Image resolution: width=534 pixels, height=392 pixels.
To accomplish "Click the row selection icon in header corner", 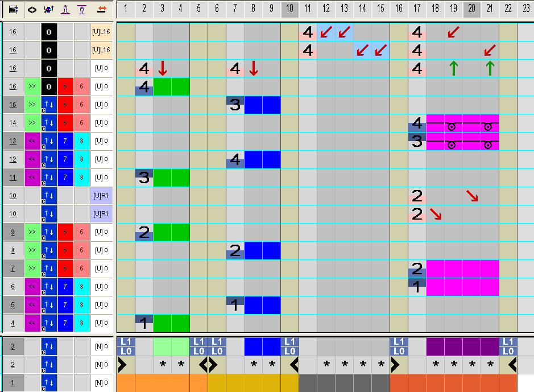I will pyautogui.click(x=13, y=10).
